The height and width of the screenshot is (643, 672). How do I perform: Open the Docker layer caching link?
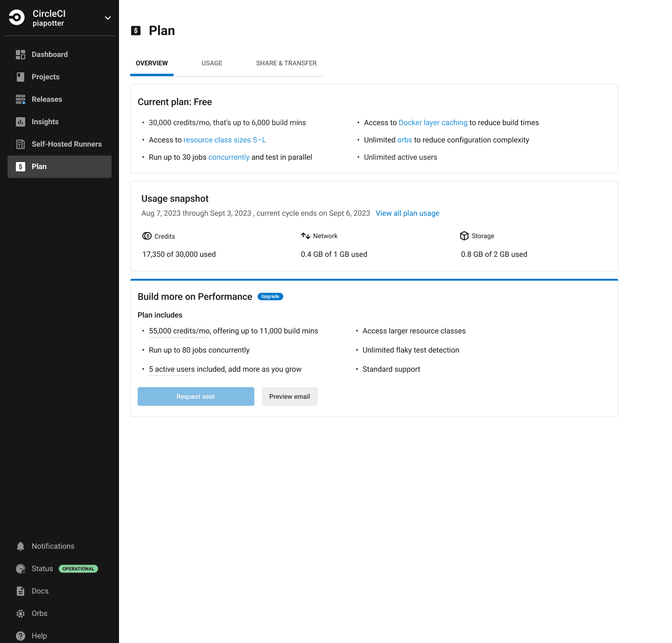click(x=433, y=123)
